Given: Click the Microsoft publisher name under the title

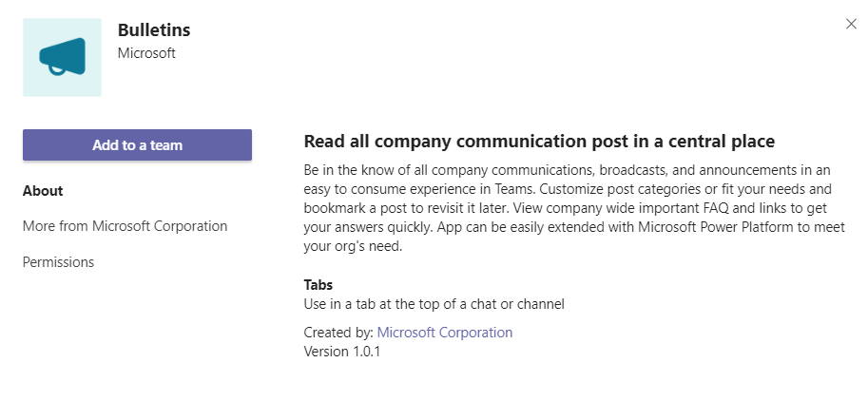Looking at the screenshot, I should click(146, 53).
